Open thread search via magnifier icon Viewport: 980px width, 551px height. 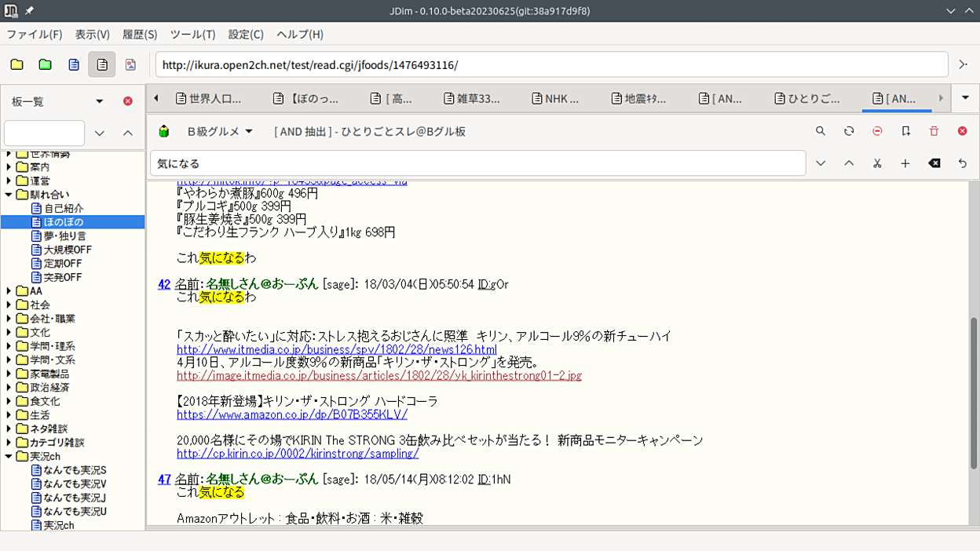pos(821,131)
